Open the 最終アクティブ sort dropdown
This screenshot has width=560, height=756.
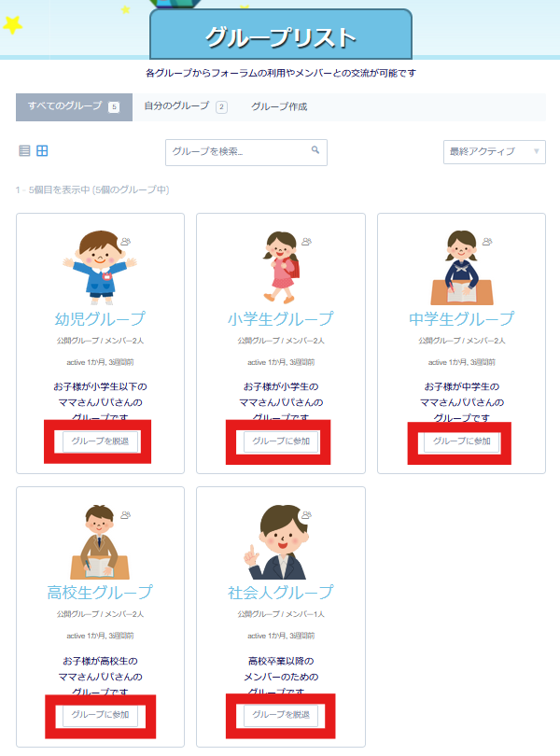494,152
